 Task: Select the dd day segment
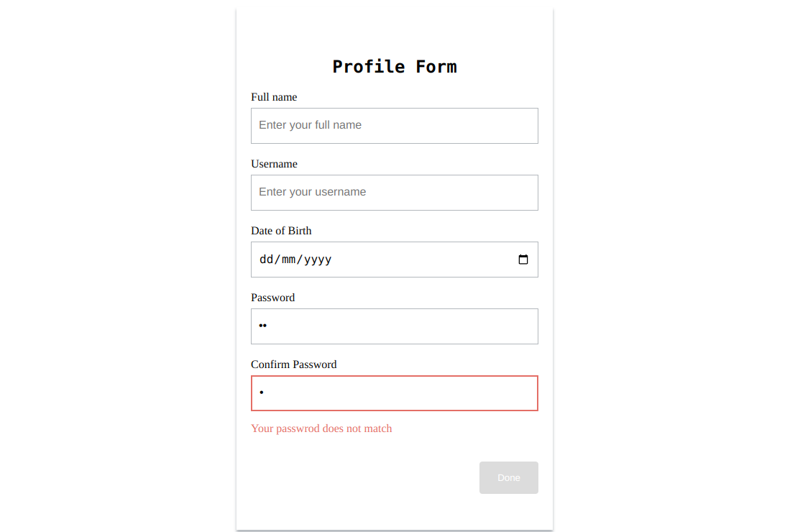click(266, 260)
